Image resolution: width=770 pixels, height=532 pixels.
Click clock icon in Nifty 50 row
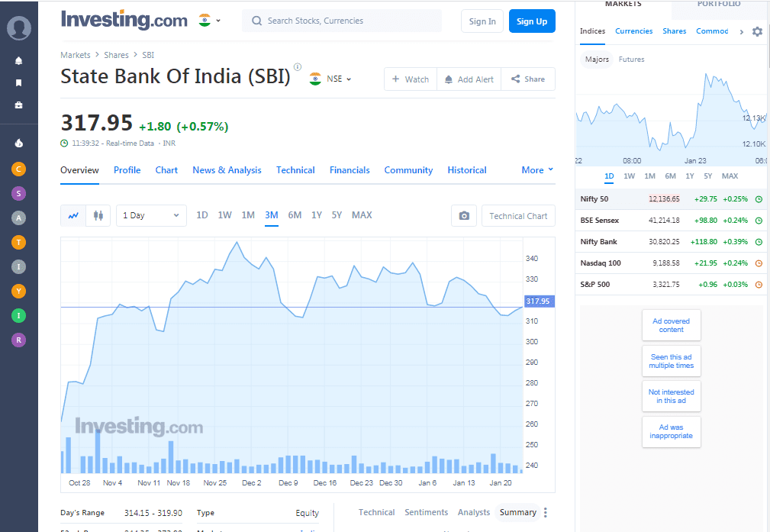[759, 199]
